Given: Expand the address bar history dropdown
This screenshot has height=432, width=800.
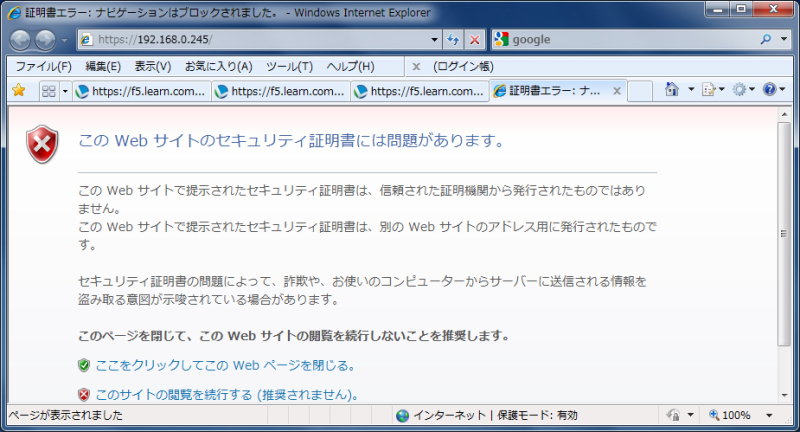Looking at the screenshot, I should 434,40.
